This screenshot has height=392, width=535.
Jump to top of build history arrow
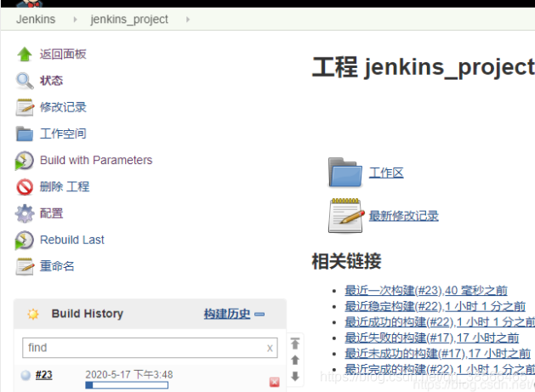point(295,344)
